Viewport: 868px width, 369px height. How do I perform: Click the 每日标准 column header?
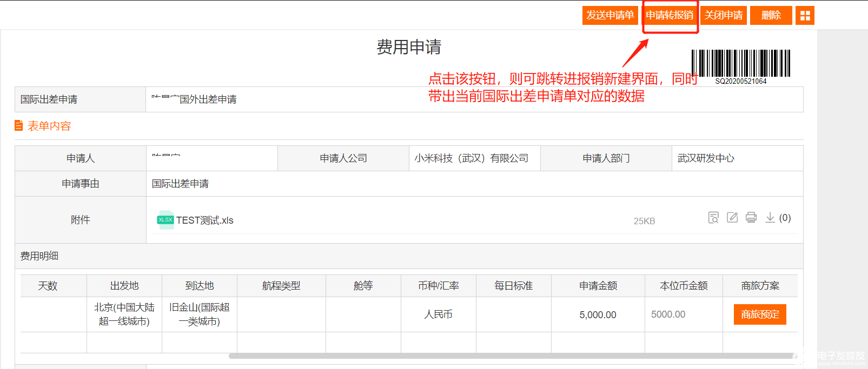pos(514,286)
